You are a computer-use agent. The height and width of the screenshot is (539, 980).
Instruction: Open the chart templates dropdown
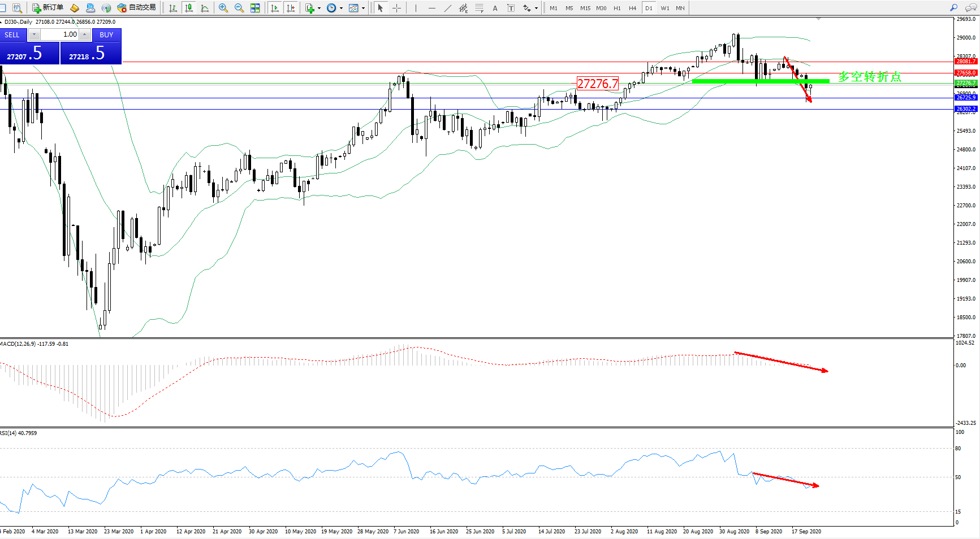click(x=363, y=8)
